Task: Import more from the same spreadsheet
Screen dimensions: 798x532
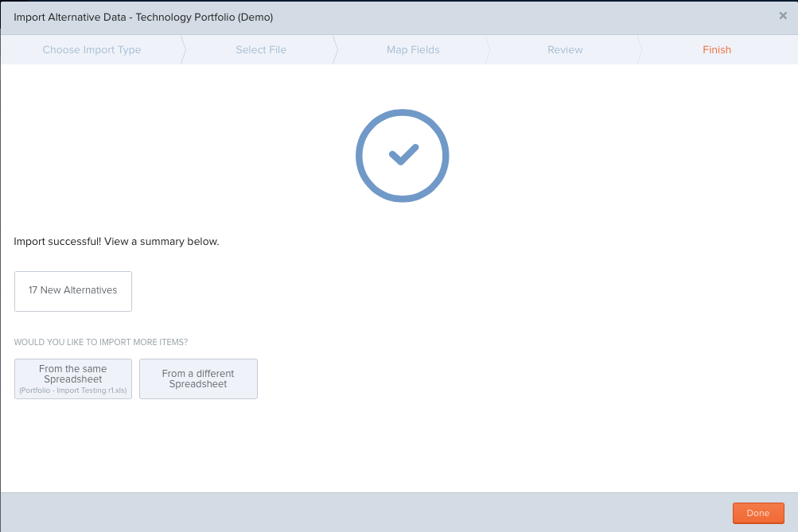Action: point(72,379)
